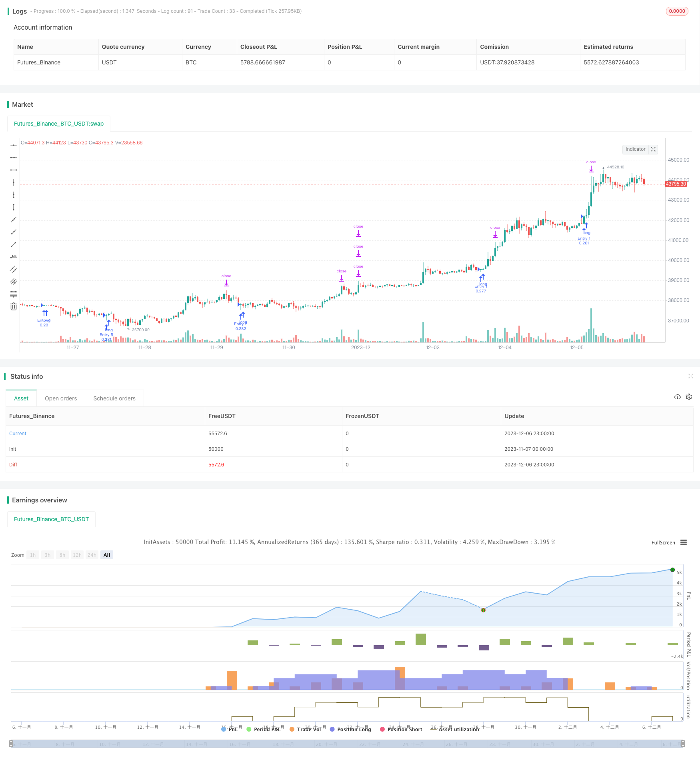Toggle the Position Short legend series
The width and height of the screenshot is (700, 760).
tap(401, 729)
